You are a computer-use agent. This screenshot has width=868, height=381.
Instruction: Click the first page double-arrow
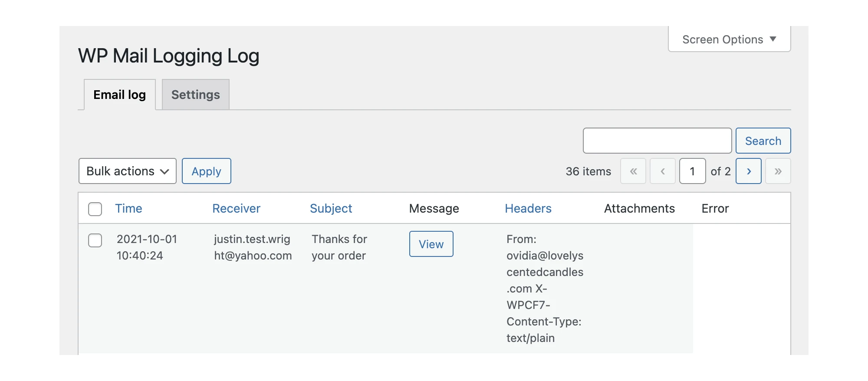(633, 171)
